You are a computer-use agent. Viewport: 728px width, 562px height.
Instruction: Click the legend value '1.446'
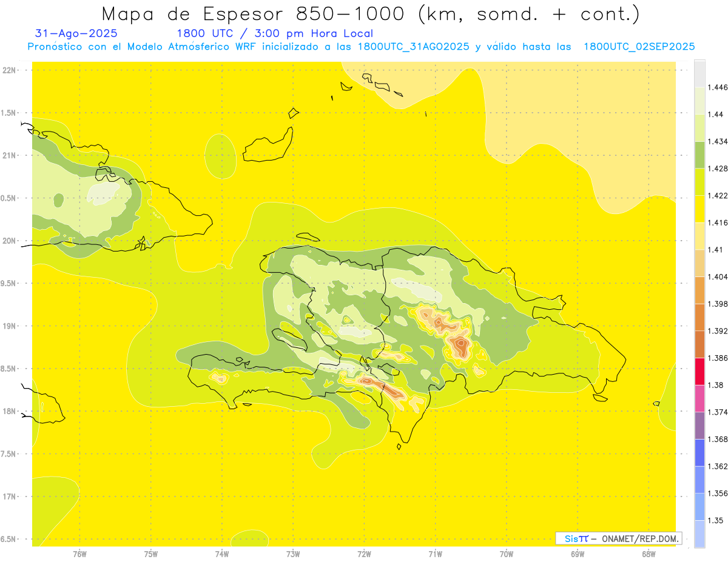718,87
